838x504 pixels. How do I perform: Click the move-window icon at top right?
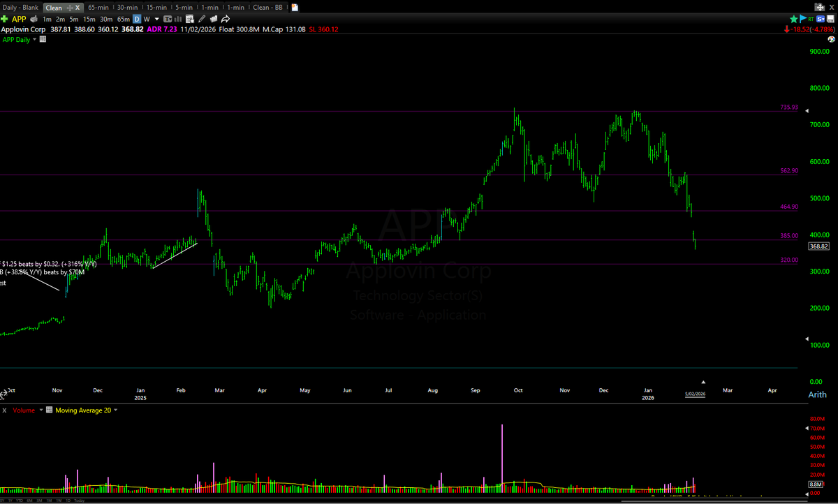pyautogui.click(x=820, y=7)
